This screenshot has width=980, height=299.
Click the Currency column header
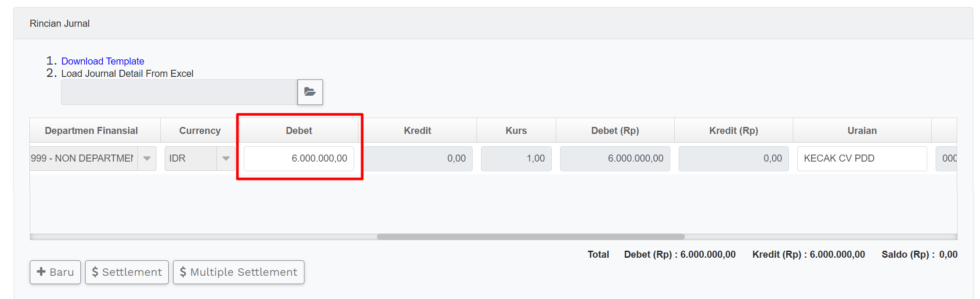(200, 131)
